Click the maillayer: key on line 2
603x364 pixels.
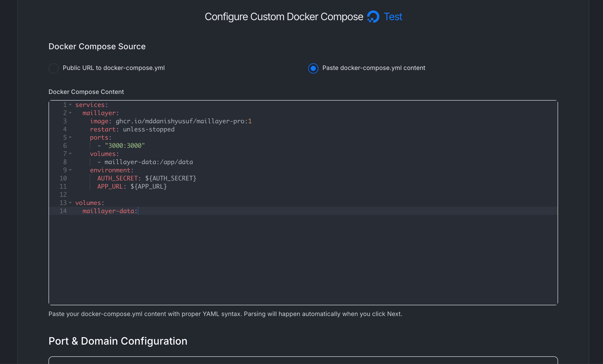[x=101, y=113]
